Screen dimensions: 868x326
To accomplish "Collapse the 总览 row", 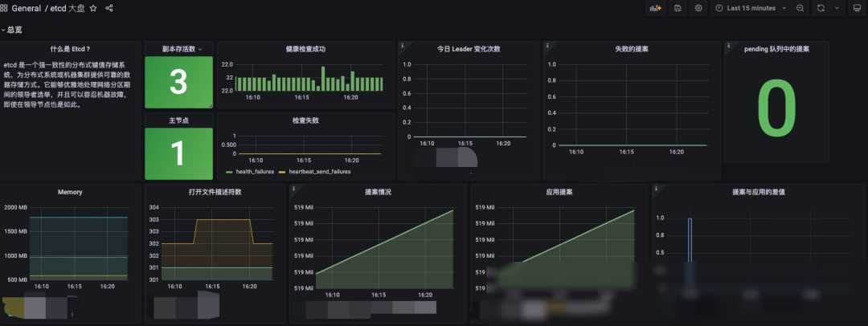I will [12, 30].
